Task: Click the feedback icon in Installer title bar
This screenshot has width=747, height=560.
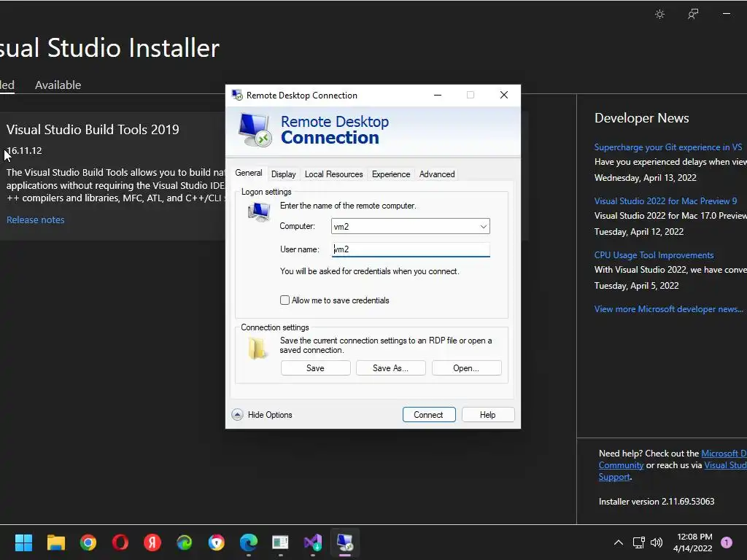Action: (x=693, y=15)
